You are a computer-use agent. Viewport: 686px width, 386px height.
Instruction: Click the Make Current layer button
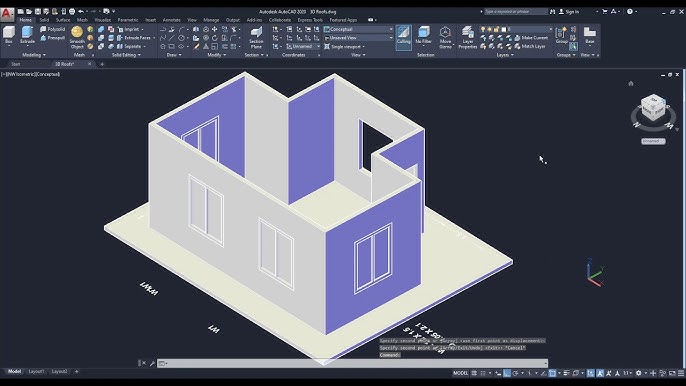pyautogui.click(x=531, y=38)
